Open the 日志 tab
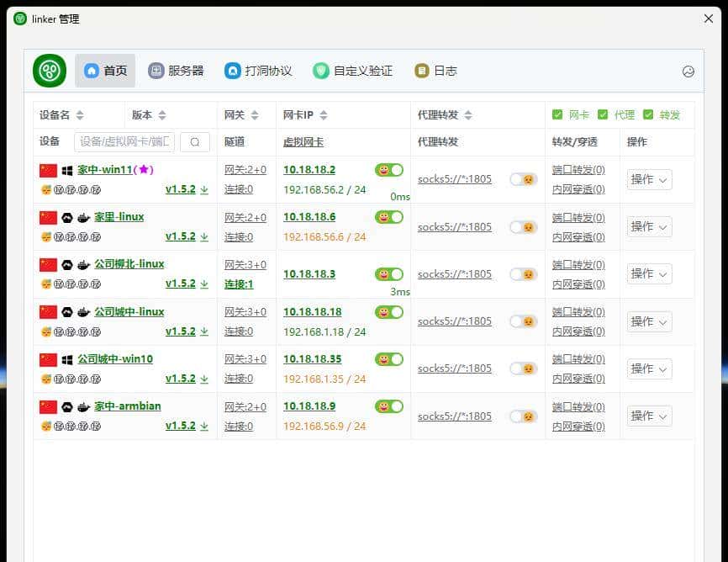The width and height of the screenshot is (728, 562). [436, 71]
